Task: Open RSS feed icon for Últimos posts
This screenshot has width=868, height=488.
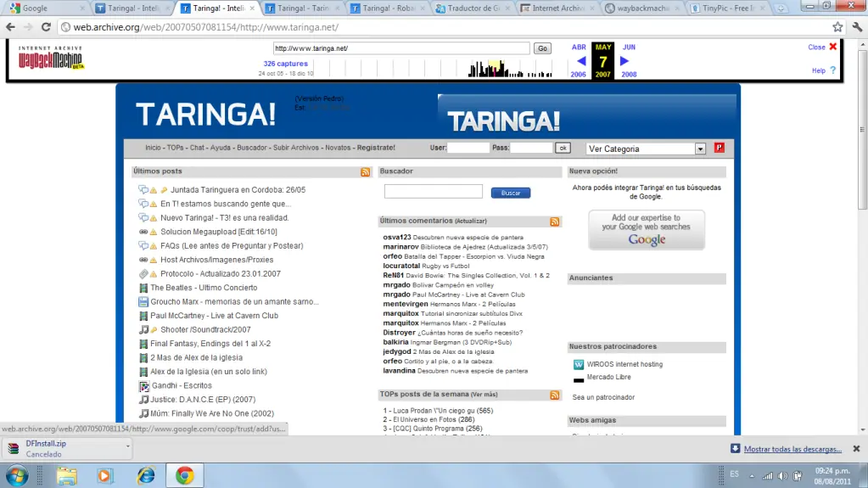Action: (x=366, y=172)
